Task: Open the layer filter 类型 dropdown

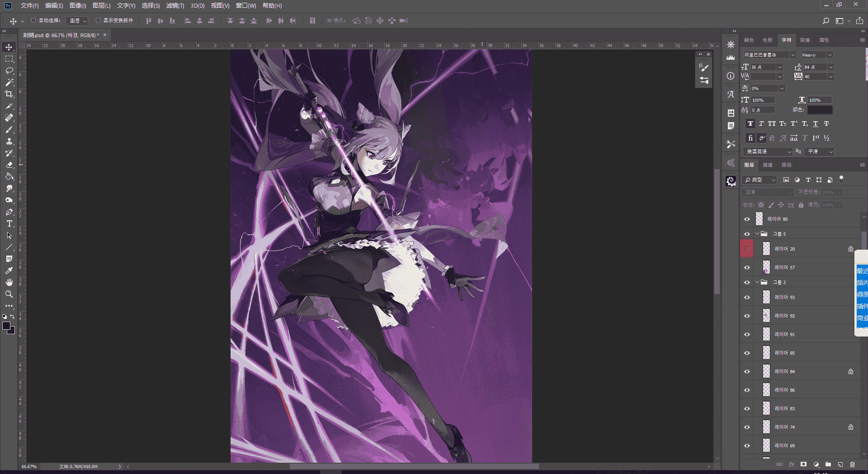Action: tap(759, 180)
